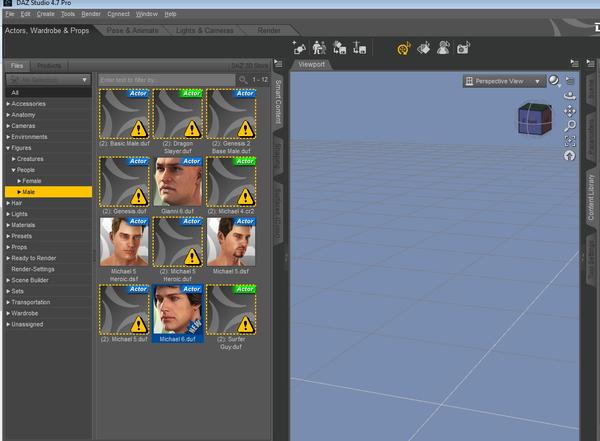
Task: Open the right-side pane options menu icon
Action: coord(590,63)
